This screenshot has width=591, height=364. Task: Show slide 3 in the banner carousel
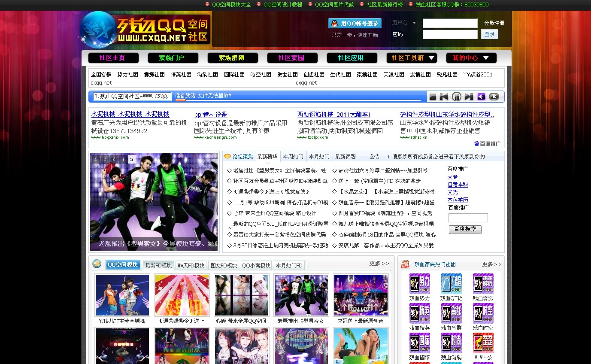[114, 160]
